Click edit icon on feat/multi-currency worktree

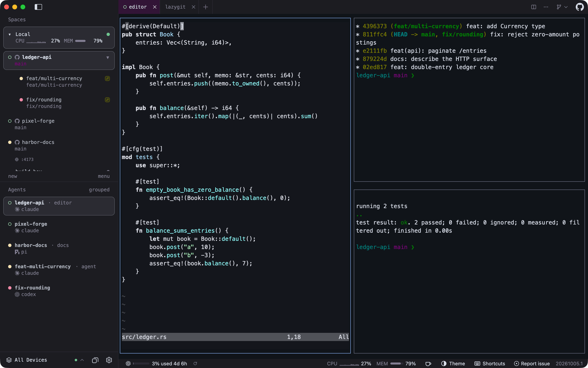pos(107,78)
